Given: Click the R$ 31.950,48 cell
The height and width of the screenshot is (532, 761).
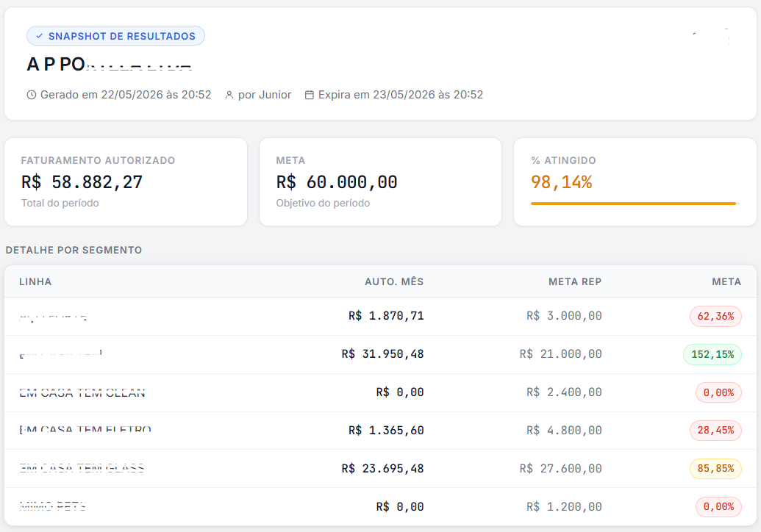Looking at the screenshot, I should [x=383, y=354].
